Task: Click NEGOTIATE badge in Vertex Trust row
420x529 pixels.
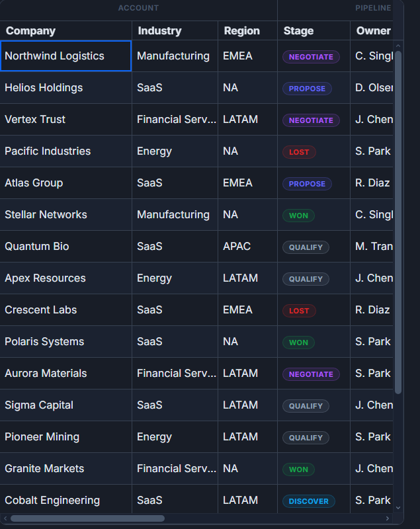Action: tap(311, 120)
